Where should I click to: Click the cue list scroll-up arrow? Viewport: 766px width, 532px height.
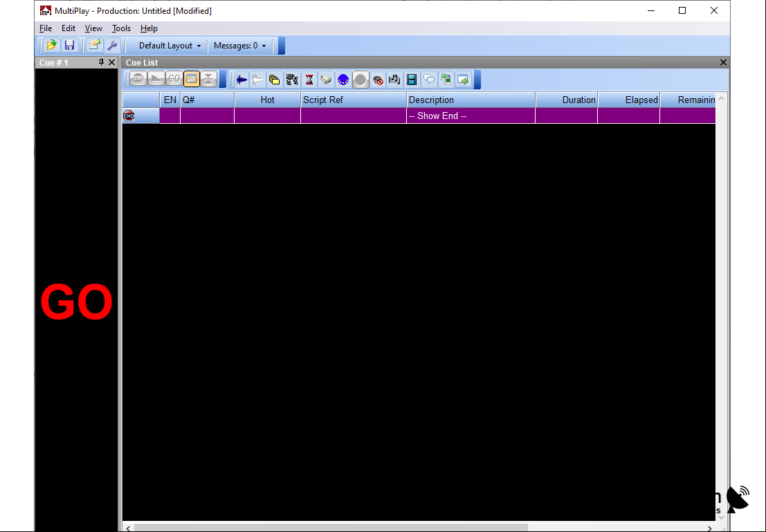(722, 98)
